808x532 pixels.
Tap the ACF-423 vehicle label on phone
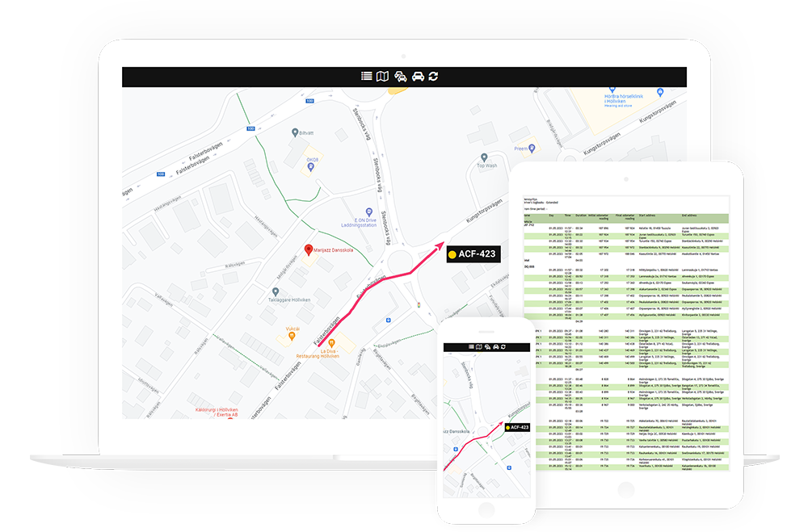tap(516, 427)
